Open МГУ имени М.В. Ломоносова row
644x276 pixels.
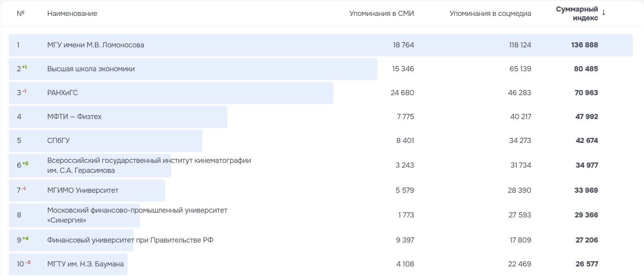[x=96, y=45]
